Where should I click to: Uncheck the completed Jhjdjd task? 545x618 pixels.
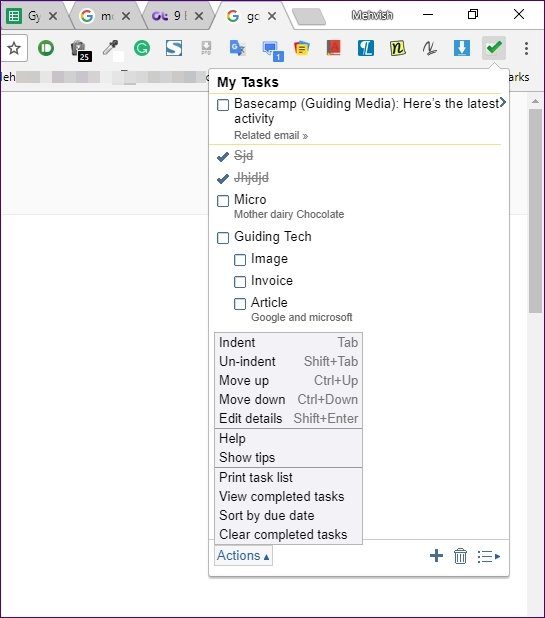(x=223, y=179)
